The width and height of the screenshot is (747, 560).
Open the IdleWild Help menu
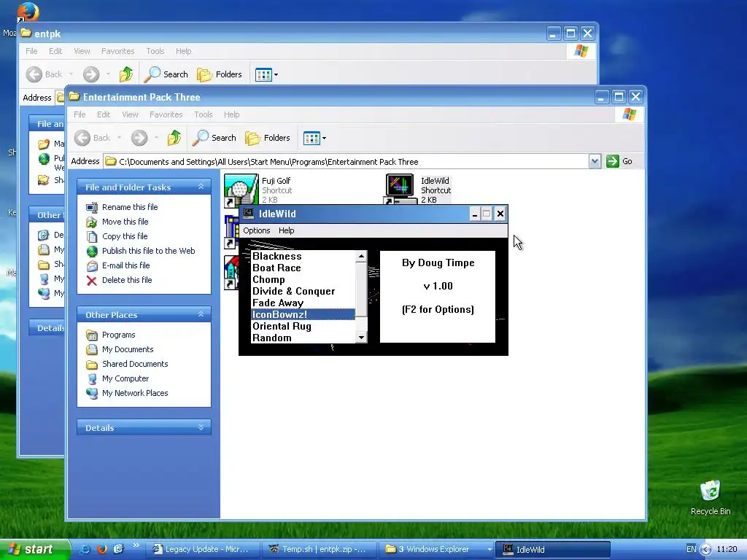286,230
